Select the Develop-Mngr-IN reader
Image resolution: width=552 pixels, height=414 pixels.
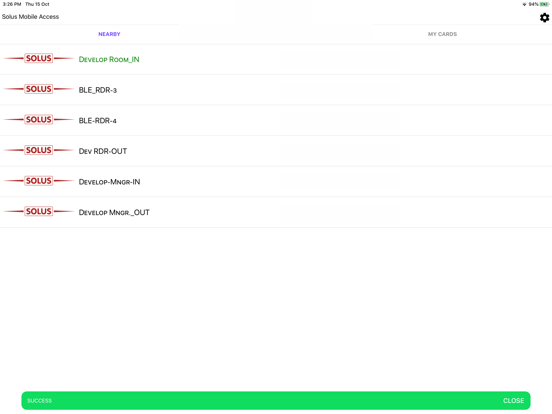[x=276, y=182]
